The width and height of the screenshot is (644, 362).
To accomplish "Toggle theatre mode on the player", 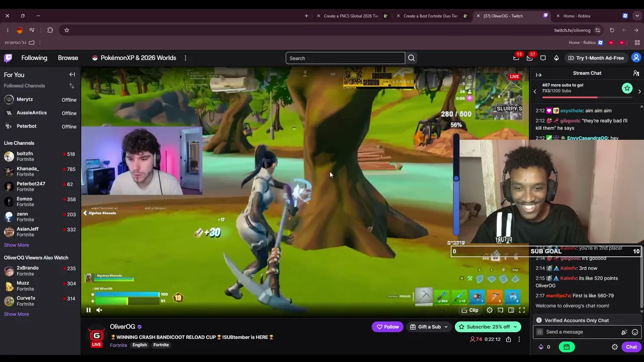I will coord(511,310).
